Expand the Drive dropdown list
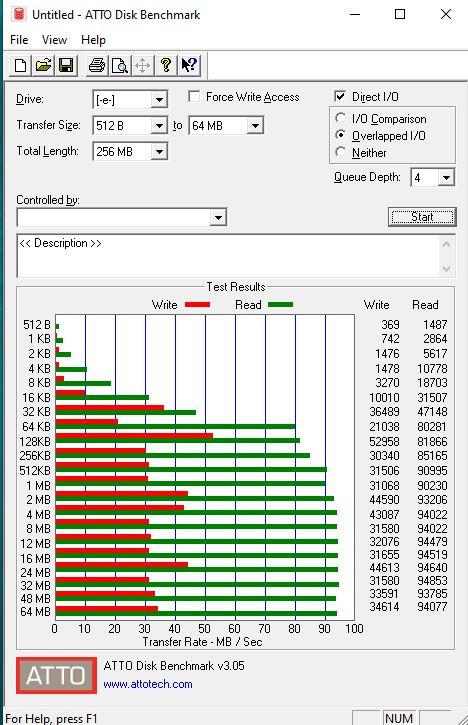Viewport: 468px width, 725px height. tap(159, 99)
